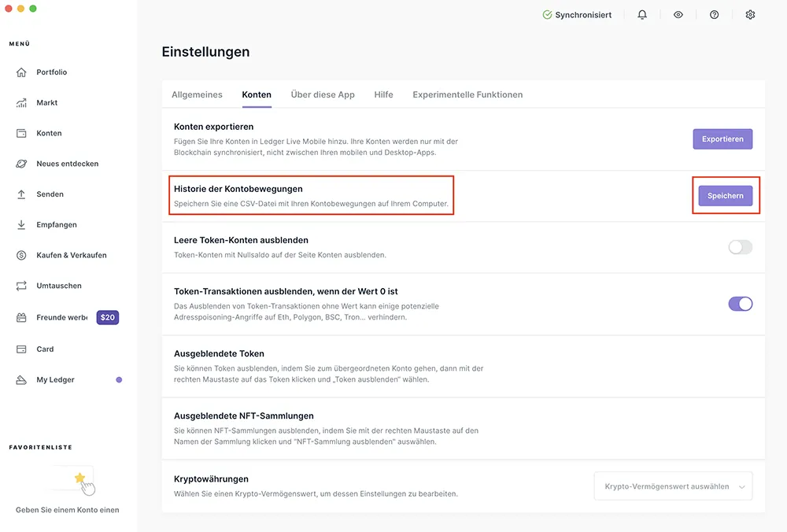Click the Empfangen download arrow icon
Screen dimensions: 787x532
[21, 225]
